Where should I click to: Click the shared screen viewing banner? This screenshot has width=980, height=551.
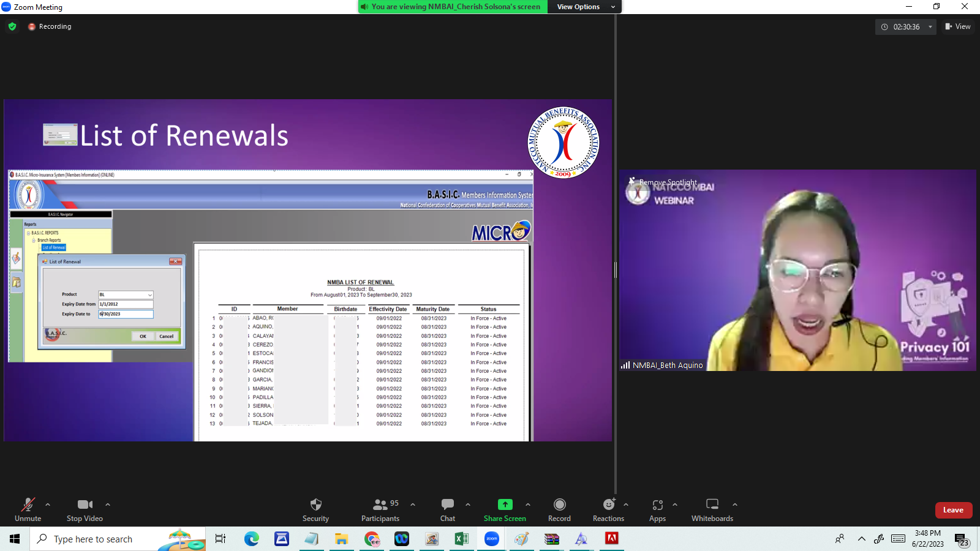(453, 7)
